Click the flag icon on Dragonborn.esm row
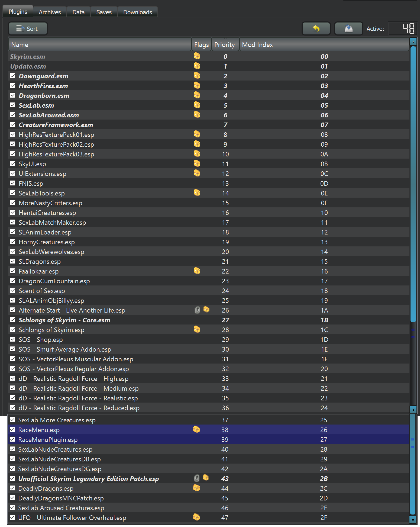Screen dimensions: 420x527 197,95
